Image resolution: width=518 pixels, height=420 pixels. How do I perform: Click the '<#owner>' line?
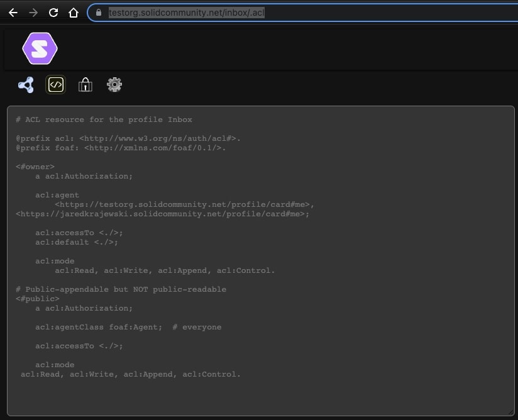point(35,167)
